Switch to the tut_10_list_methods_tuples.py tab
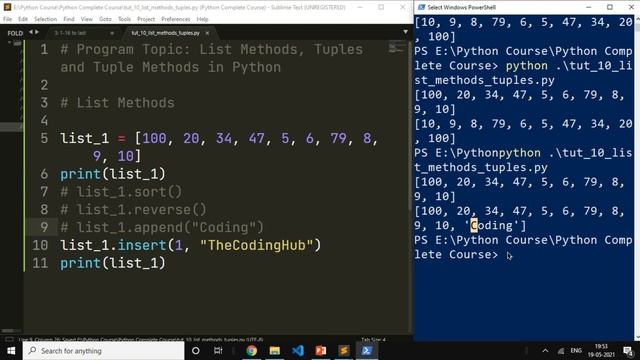 click(x=165, y=33)
